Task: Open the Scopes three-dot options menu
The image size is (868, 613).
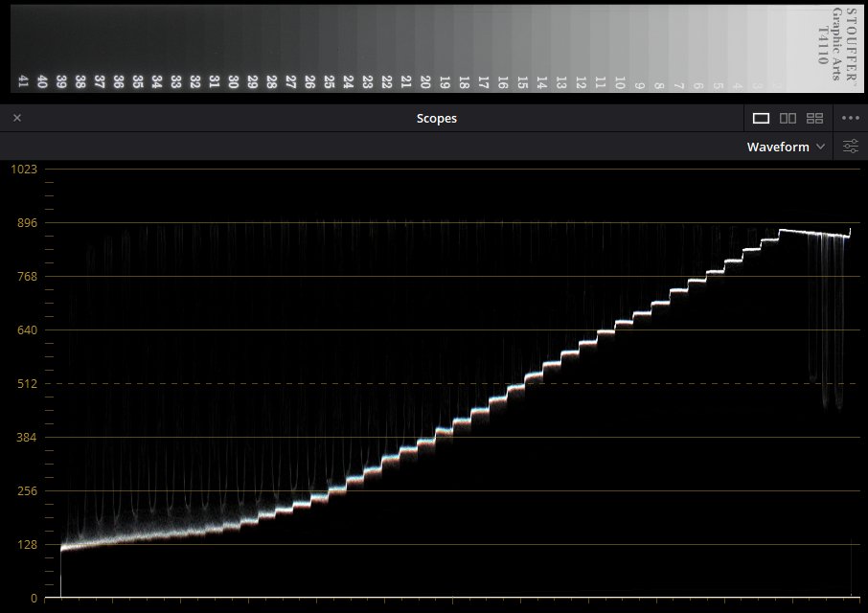Action: click(851, 118)
